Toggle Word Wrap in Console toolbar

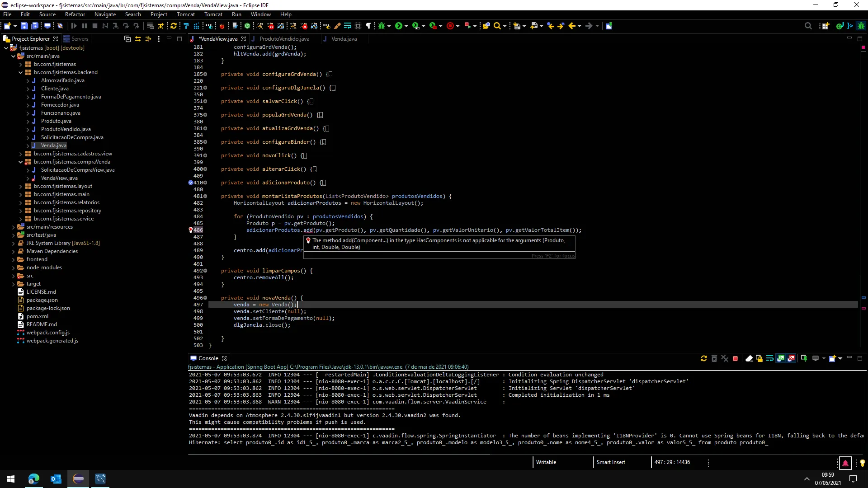(769, 358)
